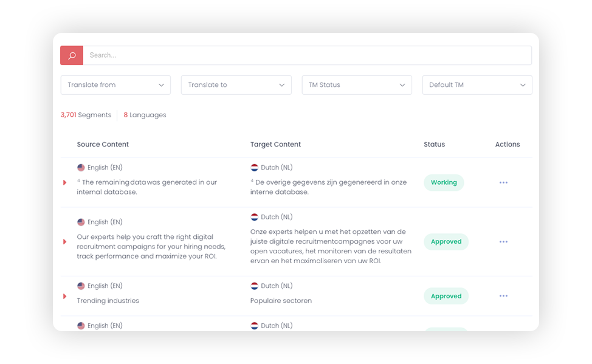Open the Default TM dropdown
The image size is (592, 364).
coord(477,85)
